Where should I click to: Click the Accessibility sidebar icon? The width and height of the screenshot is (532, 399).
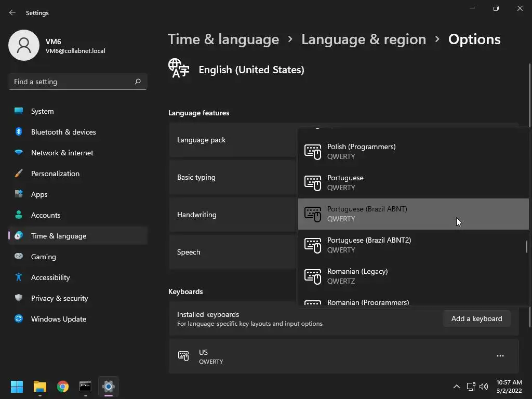tap(19, 277)
